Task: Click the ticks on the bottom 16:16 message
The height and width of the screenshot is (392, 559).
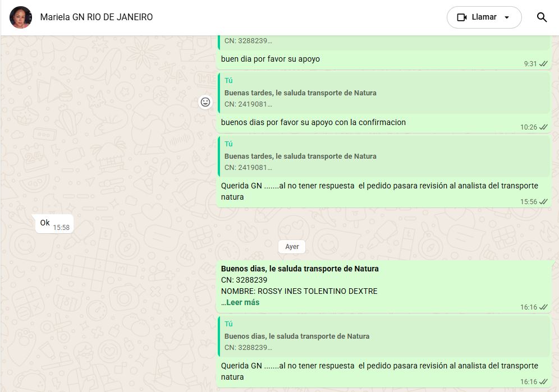Action: click(543, 382)
